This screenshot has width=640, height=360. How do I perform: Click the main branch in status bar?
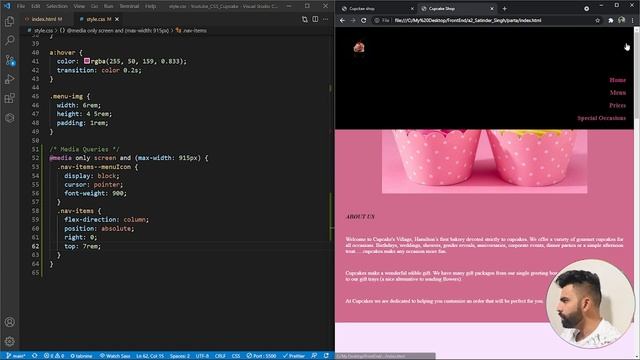point(16,356)
